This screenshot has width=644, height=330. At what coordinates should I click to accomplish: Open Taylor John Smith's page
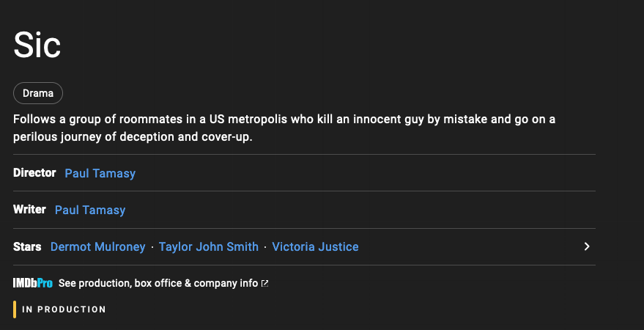tap(209, 246)
